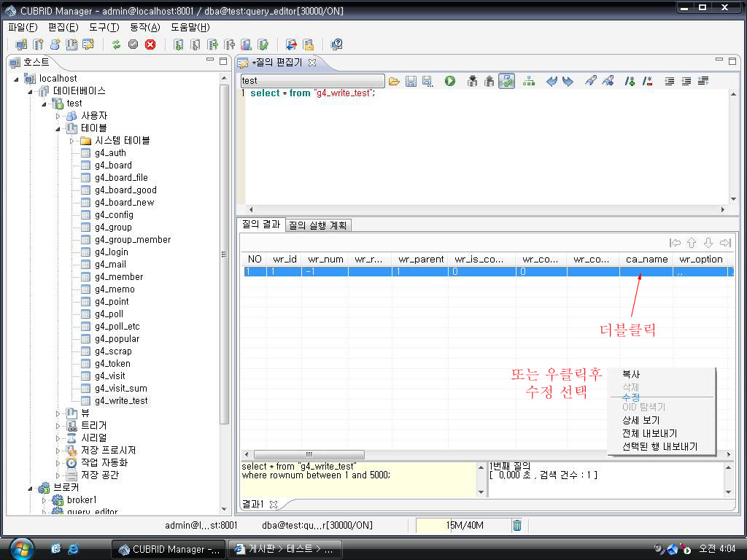The width and height of the screenshot is (747, 560).
Task: Click the redo blue arrow icon
Action: point(568,81)
